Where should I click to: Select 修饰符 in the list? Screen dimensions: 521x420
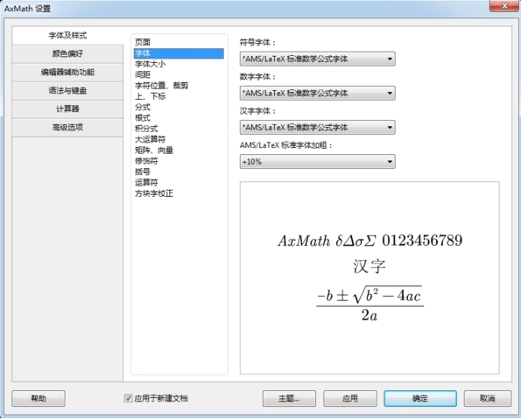[179, 161]
